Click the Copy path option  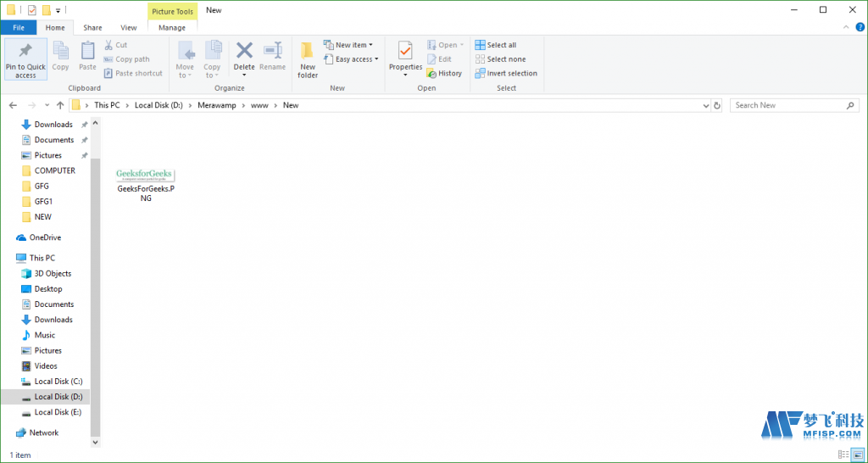(126, 59)
